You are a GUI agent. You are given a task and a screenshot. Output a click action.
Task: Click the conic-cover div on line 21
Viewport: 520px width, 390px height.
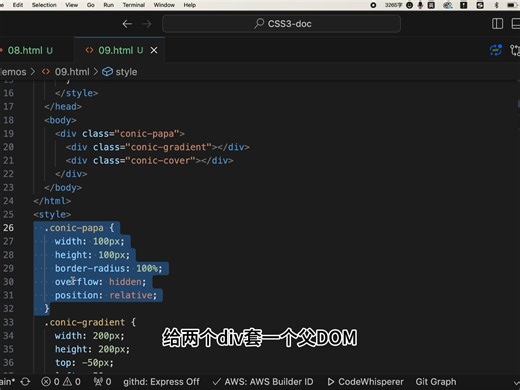click(149, 160)
